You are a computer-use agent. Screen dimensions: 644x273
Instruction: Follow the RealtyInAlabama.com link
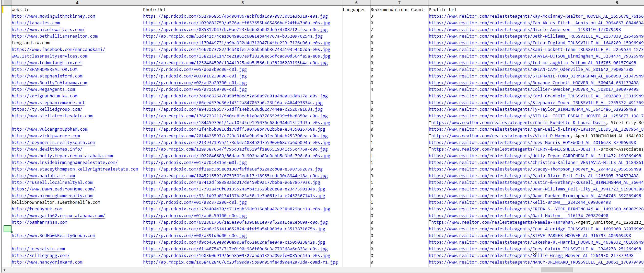coord(50,83)
